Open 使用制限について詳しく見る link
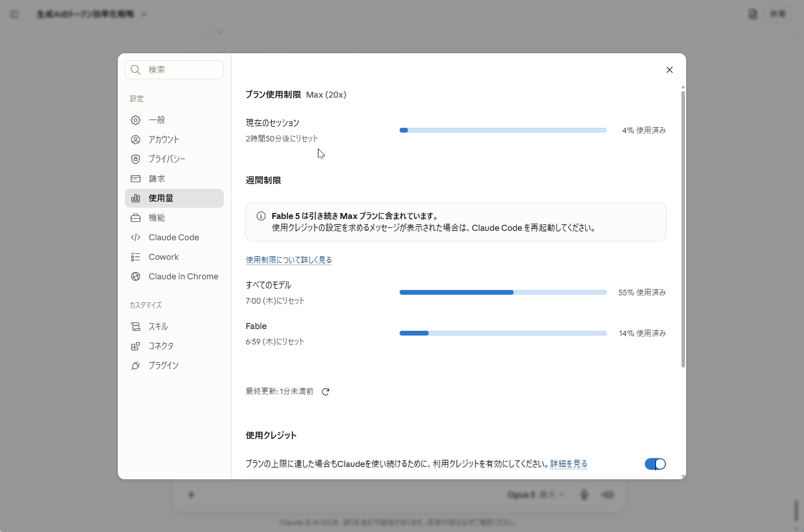This screenshot has width=804, height=532. point(289,260)
